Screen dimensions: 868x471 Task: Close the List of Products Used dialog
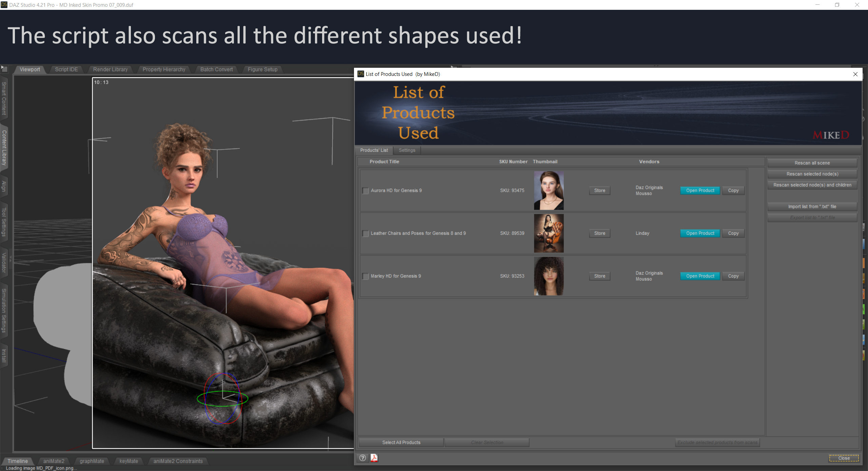pyautogui.click(x=855, y=74)
